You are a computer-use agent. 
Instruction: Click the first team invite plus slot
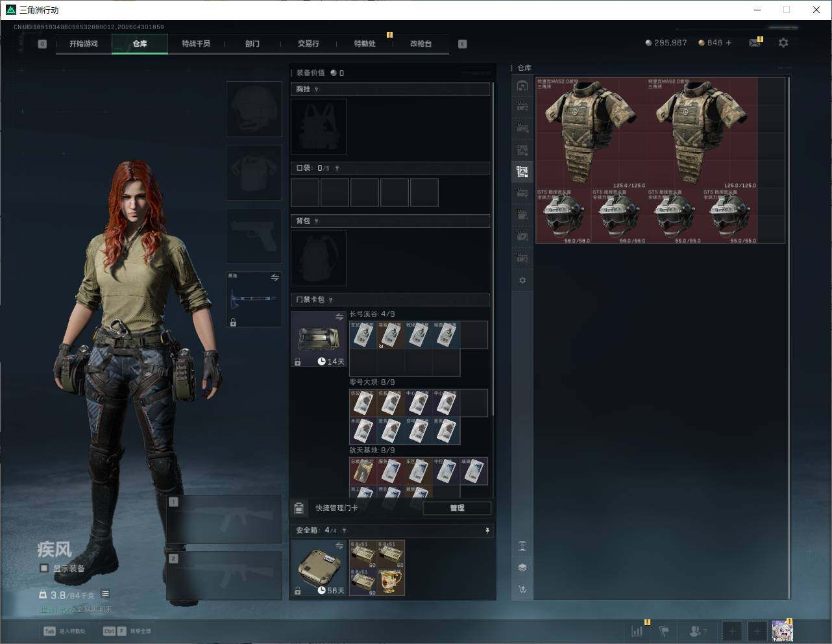(732, 630)
